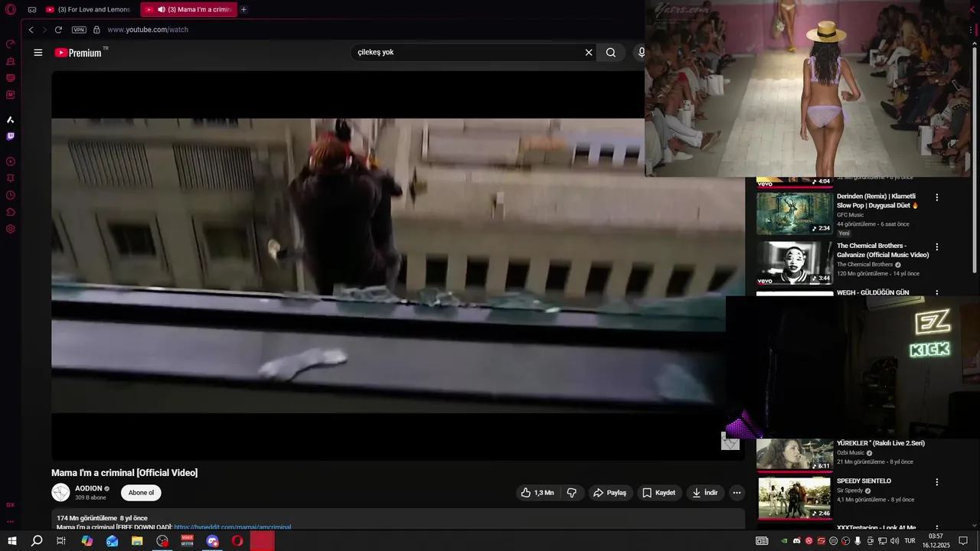Open the volume speaker tray icon

pyautogui.click(x=894, y=541)
